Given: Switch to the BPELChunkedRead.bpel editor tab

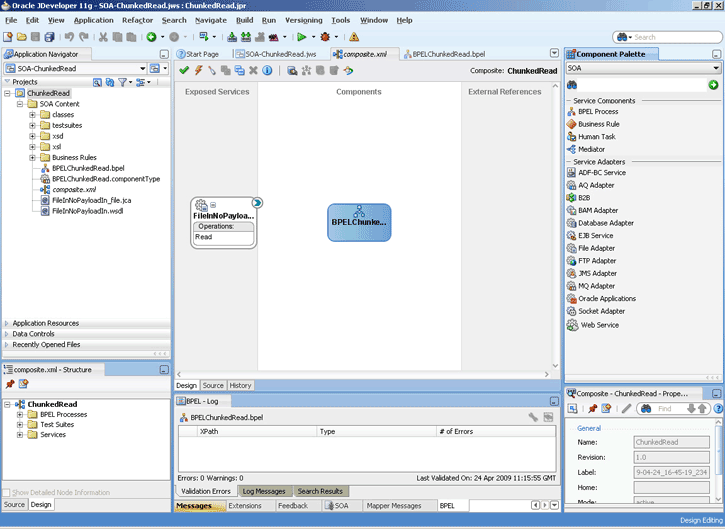Looking at the screenshot, I should 448,53.
